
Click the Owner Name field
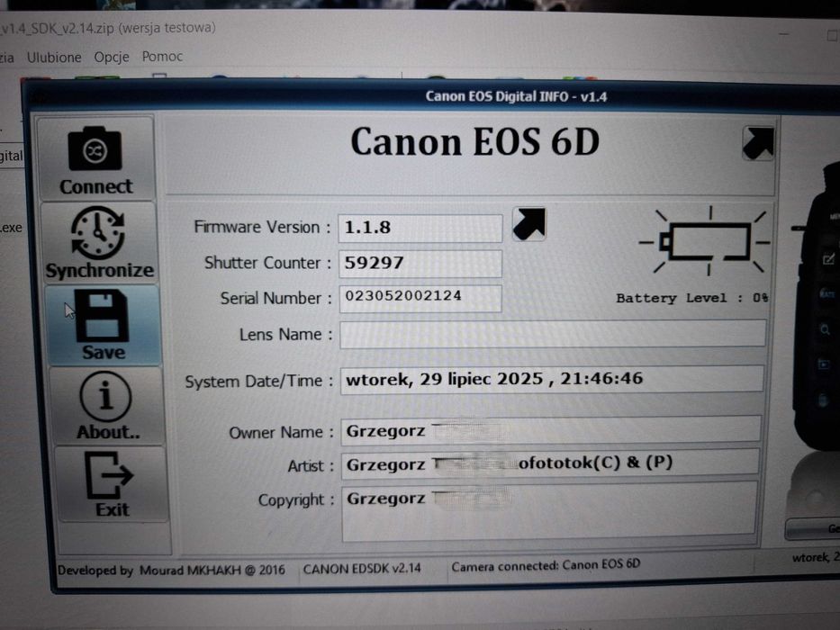[551, 431]
